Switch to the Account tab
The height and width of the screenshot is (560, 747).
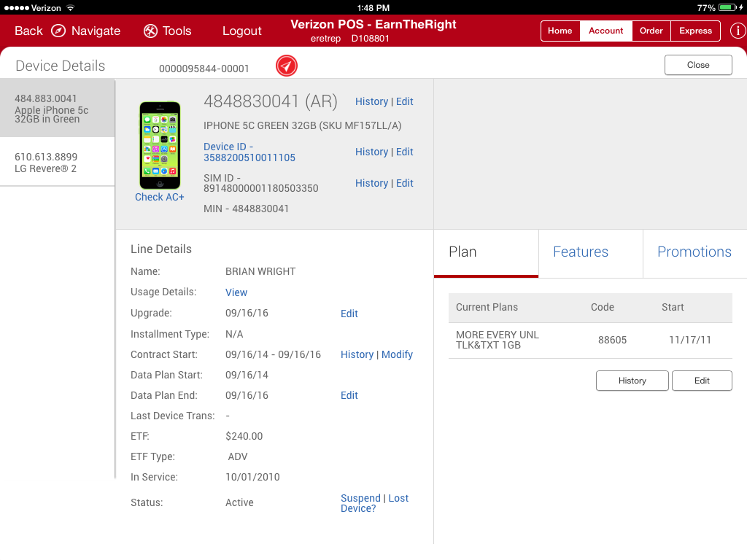pos(606,31)
